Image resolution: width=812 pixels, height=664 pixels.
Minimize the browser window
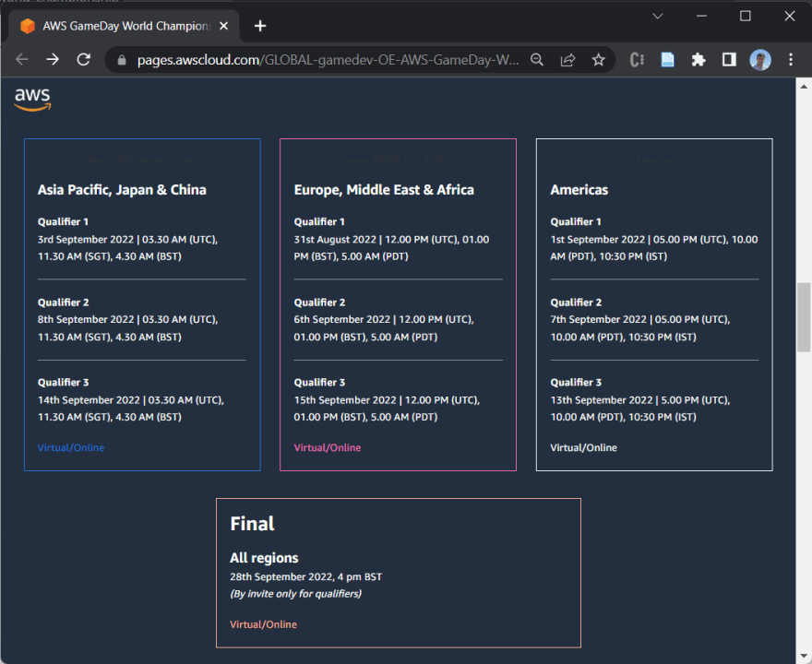pyautogui.click(x=701, y=17)
